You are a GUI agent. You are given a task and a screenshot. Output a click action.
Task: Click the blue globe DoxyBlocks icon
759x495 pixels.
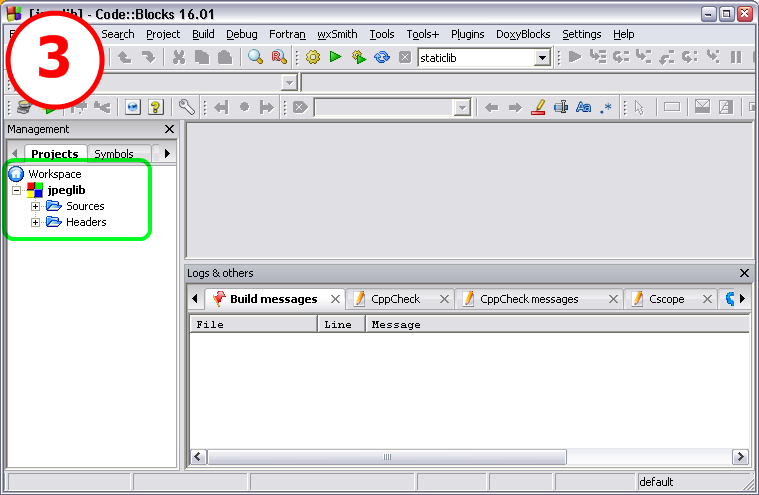coord(133,107)
